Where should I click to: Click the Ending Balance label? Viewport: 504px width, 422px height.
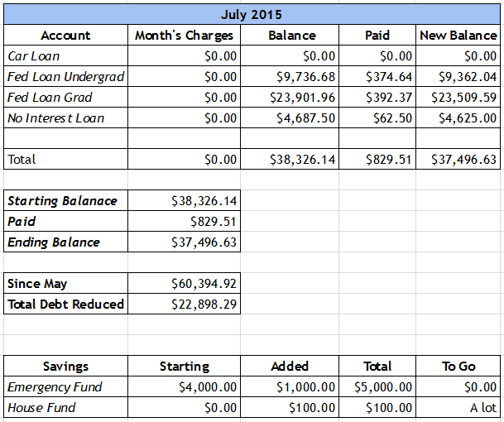pos(65,242)
